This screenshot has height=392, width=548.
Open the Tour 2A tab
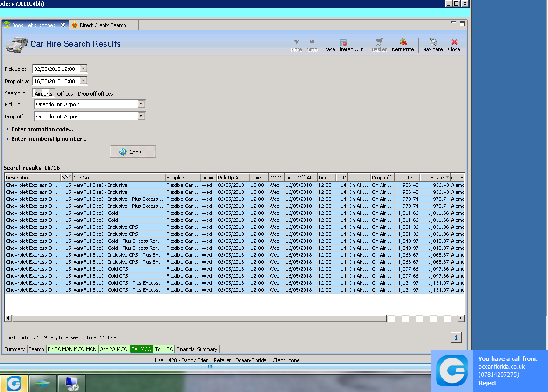click(164, 349)
